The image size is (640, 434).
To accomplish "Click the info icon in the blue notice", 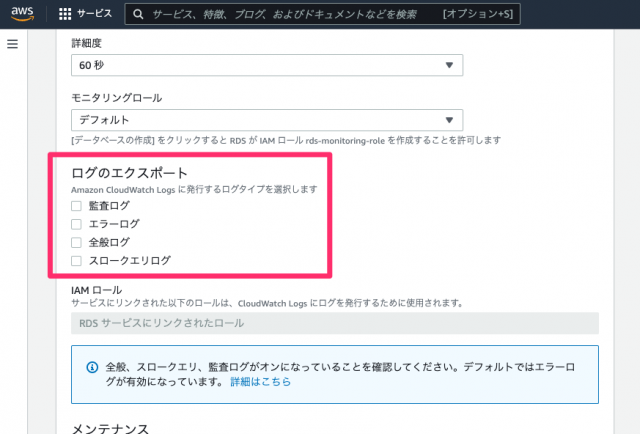I will (x=92, y=367).
